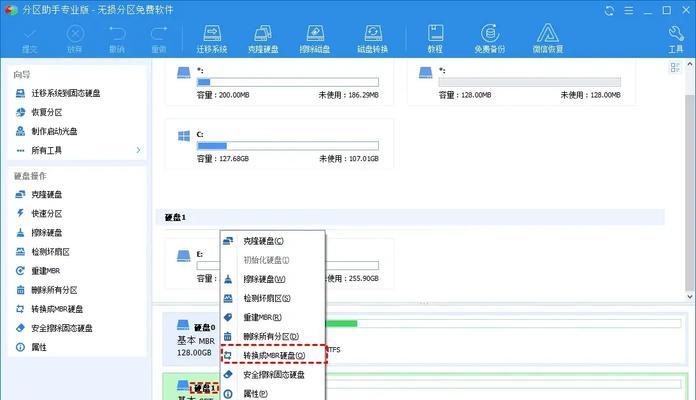
Task: Choose 检测坏扇区(S) in the context menu
Action: click(x=273, y=298)
